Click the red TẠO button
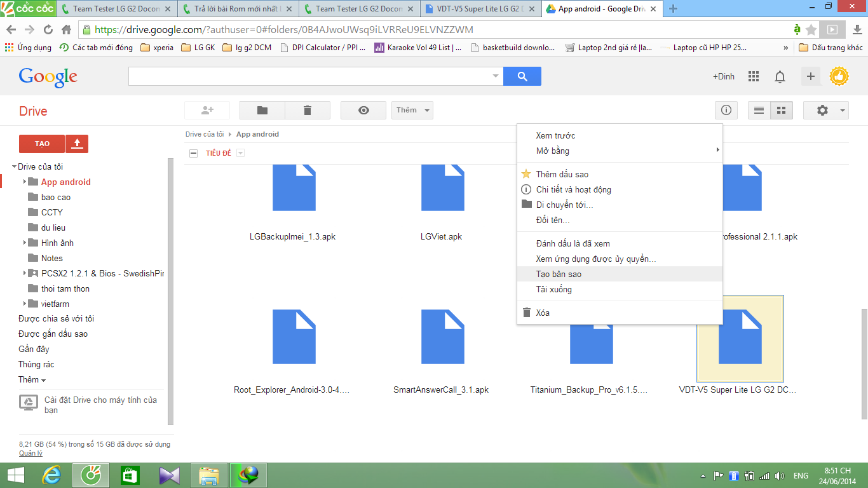868x488 pixels. click(42, 144)
